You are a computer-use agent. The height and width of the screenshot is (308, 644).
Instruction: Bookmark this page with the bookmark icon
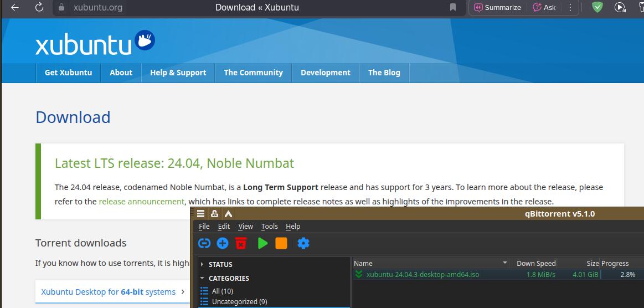pyautogui.click(x=452, y=7)
